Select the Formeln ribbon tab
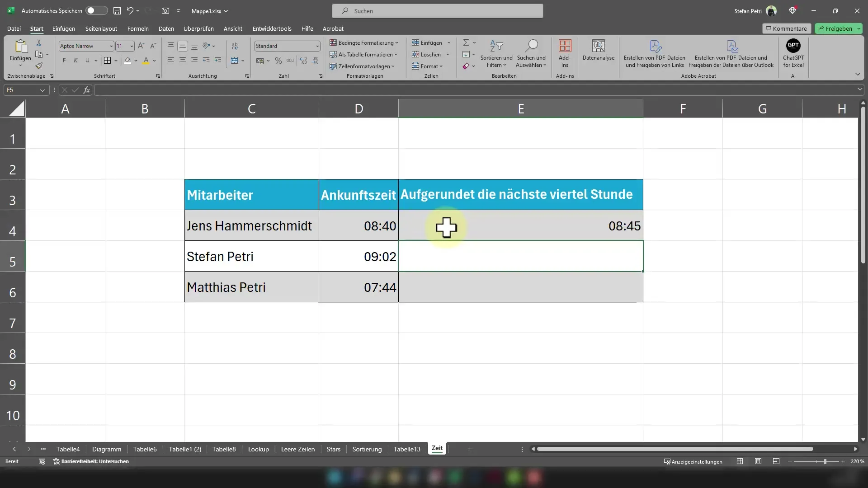This screenshot has height=488, width=868. pos(138,28)
